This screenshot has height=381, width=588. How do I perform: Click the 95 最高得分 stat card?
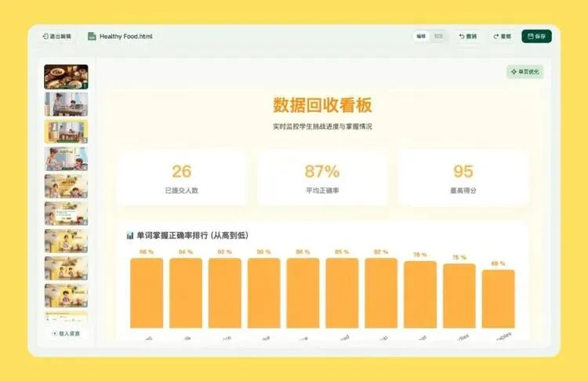pyautogui.click(x=463, y=178)
